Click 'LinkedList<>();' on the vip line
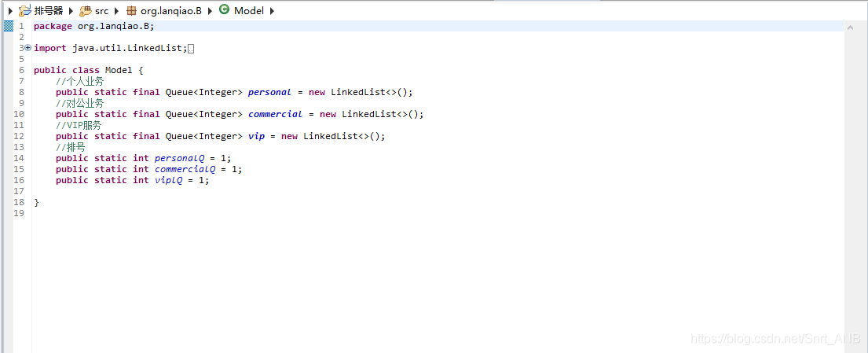Image resolution: width=868 pixels, height=353 pixels. (x=344, y=136)
